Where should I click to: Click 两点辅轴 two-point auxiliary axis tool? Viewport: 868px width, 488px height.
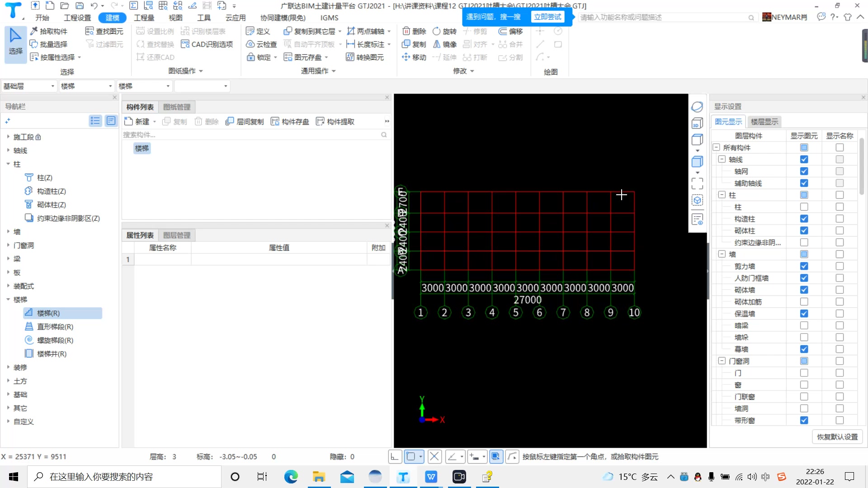pos(366,31)
